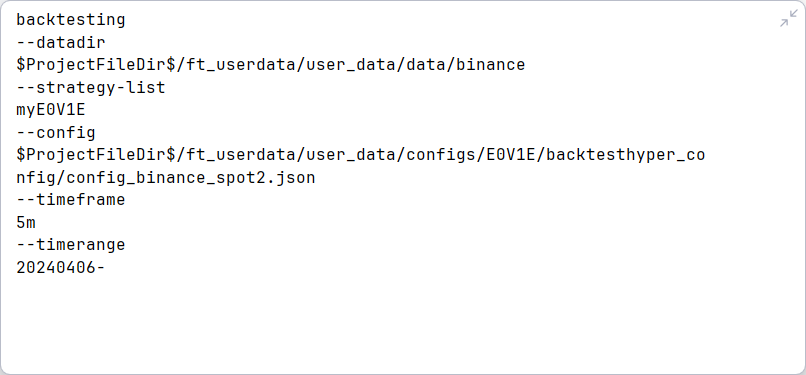This screenshot has height=375, width=806.
Task: Click config_binance_spot2.json text line
Action: point(166,177)
